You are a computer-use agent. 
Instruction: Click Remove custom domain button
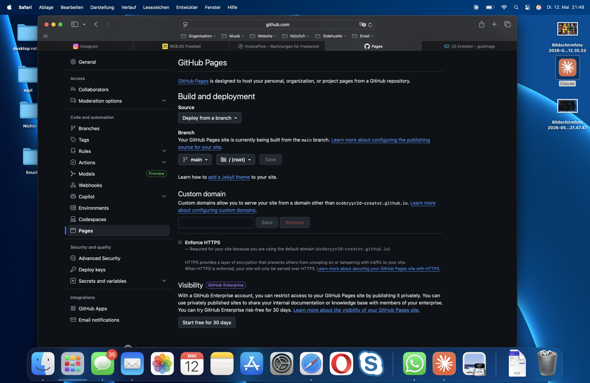(x=294, y=222)
